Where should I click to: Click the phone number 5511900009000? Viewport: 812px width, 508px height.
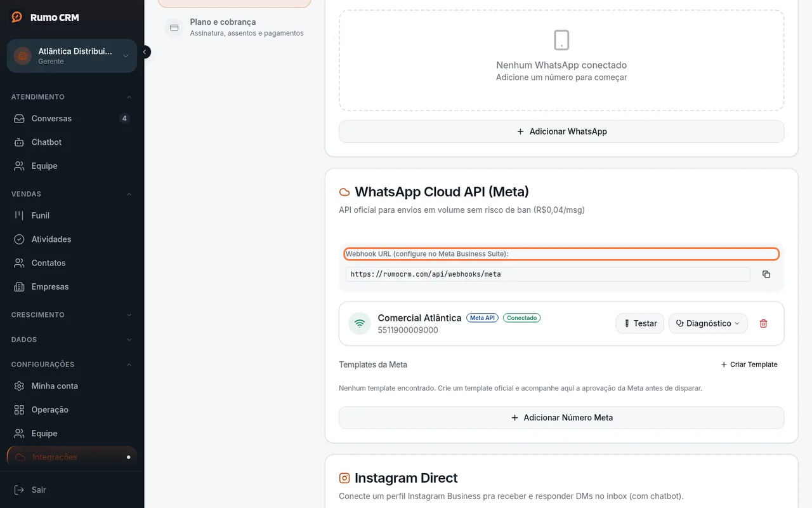(x=408, y=330)
